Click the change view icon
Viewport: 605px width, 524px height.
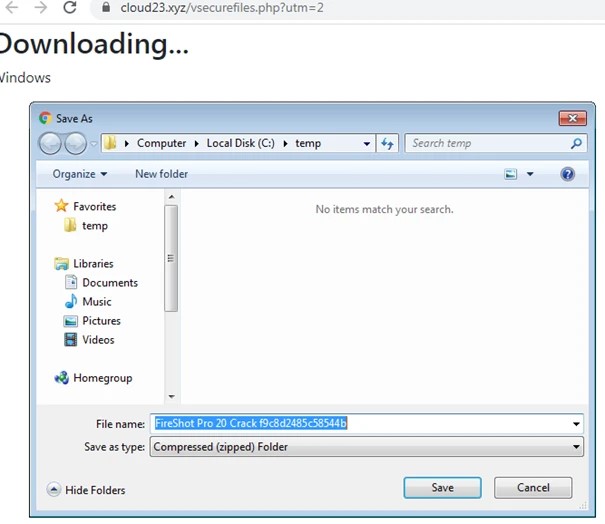pos(510,174)
